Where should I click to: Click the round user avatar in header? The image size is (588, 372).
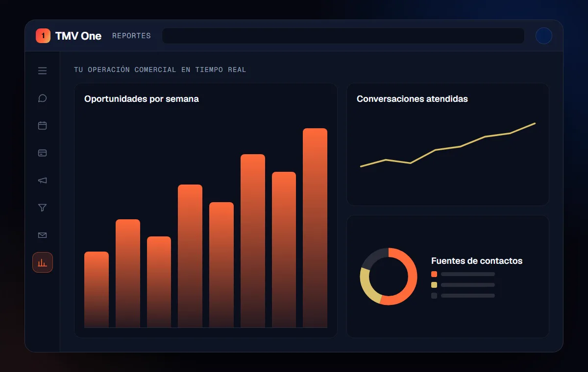[x=544, y=36]
